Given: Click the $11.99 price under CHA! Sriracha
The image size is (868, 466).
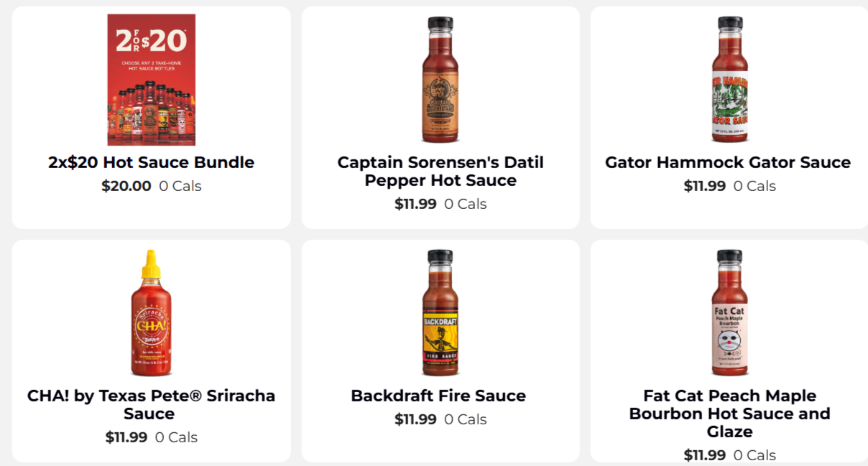Looking at the screenshot, I should [x=126, y=437].
